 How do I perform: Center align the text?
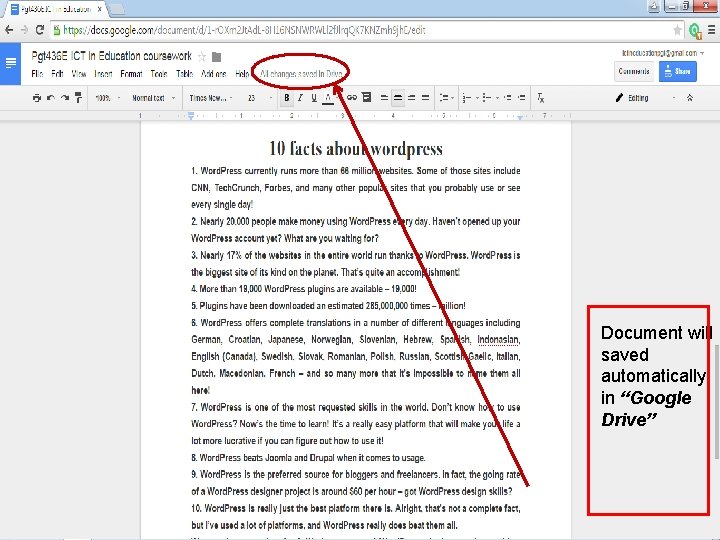(x=398, y=98)
